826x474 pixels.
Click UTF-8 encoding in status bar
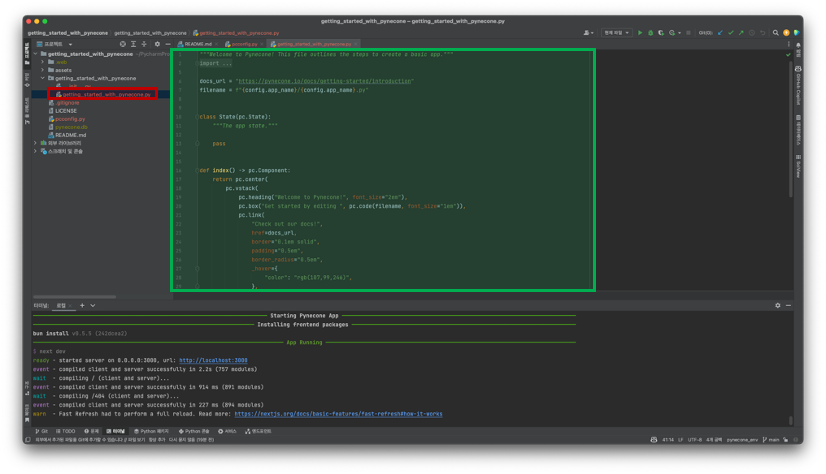click(694, 440)
